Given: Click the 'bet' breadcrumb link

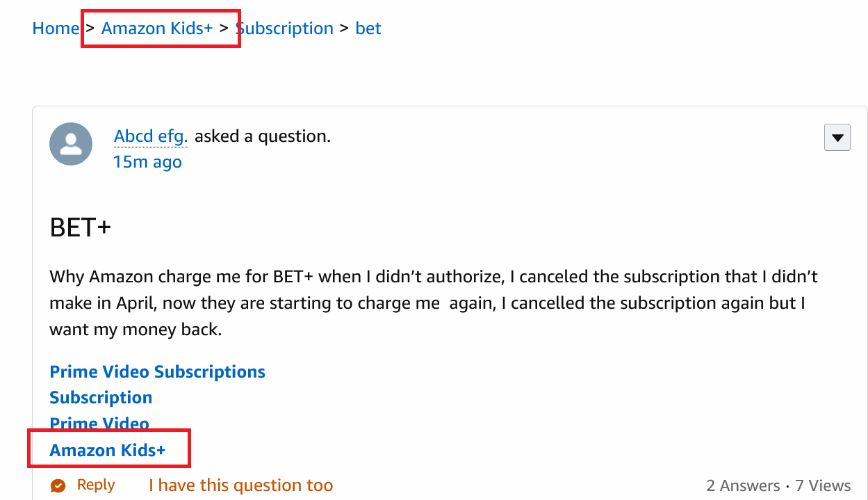Looking at the screenshot, I should (x=368, y=29).
